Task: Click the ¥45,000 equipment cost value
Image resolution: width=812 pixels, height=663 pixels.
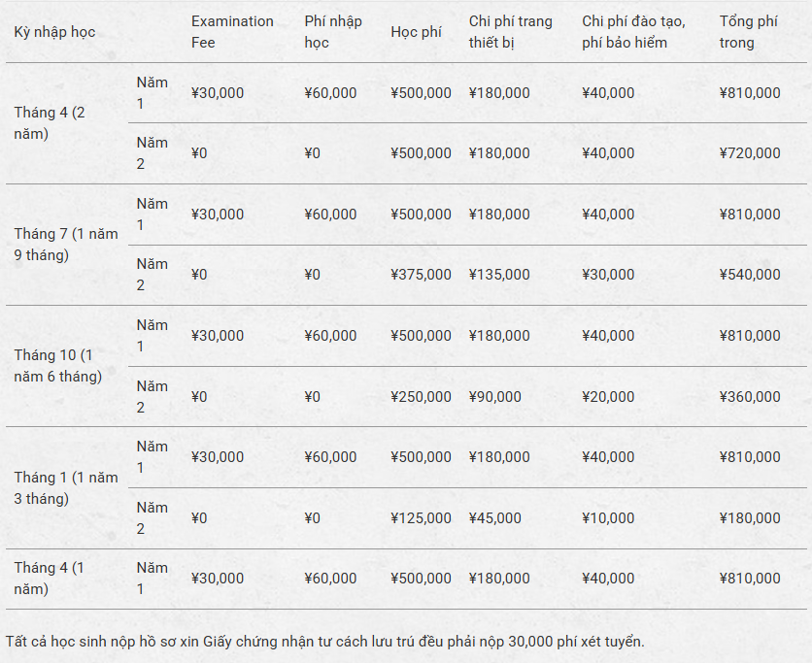Action: [494, 518]
